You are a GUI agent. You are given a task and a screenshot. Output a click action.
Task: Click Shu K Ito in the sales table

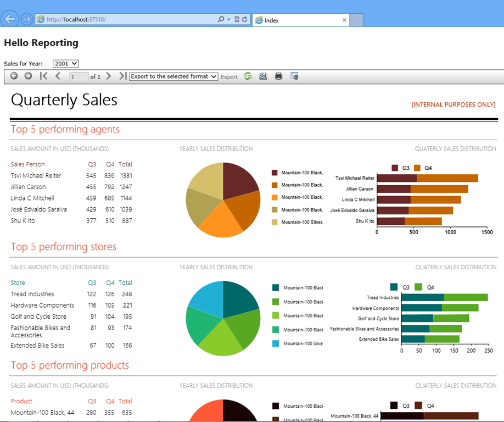click(x=23, y=221)
